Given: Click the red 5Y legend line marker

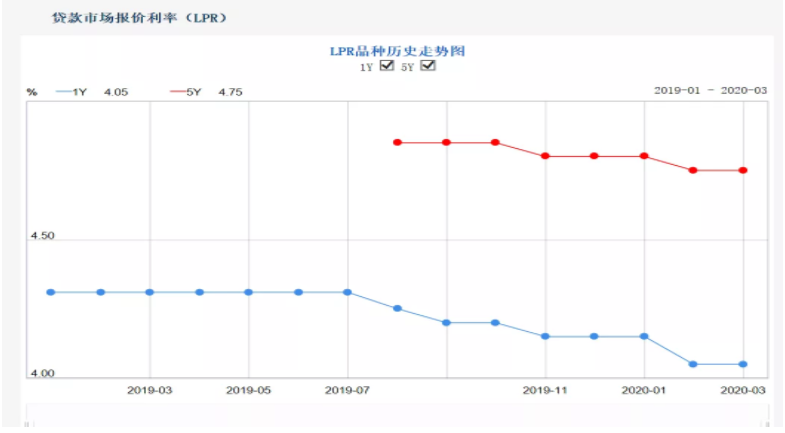Looking at the screenshot, I should pos(178,92).
